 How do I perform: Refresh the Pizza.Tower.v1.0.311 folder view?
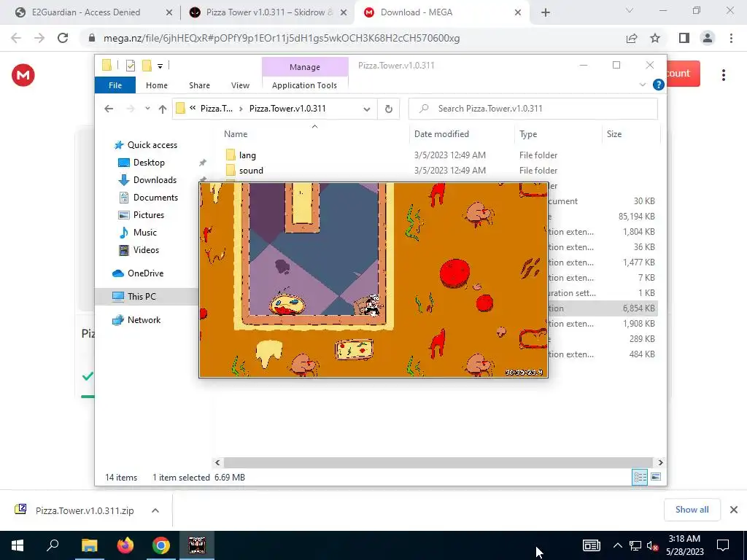click(x=389, y=109)
